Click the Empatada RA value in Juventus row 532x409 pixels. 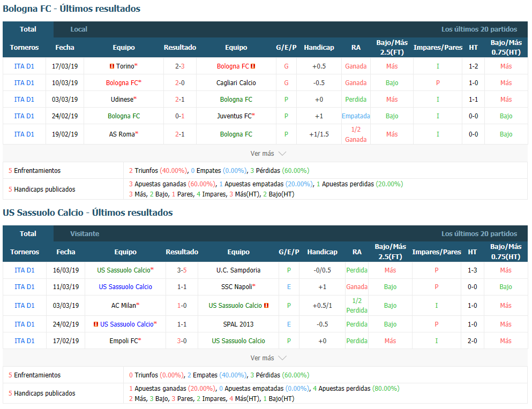pos(356,116)
